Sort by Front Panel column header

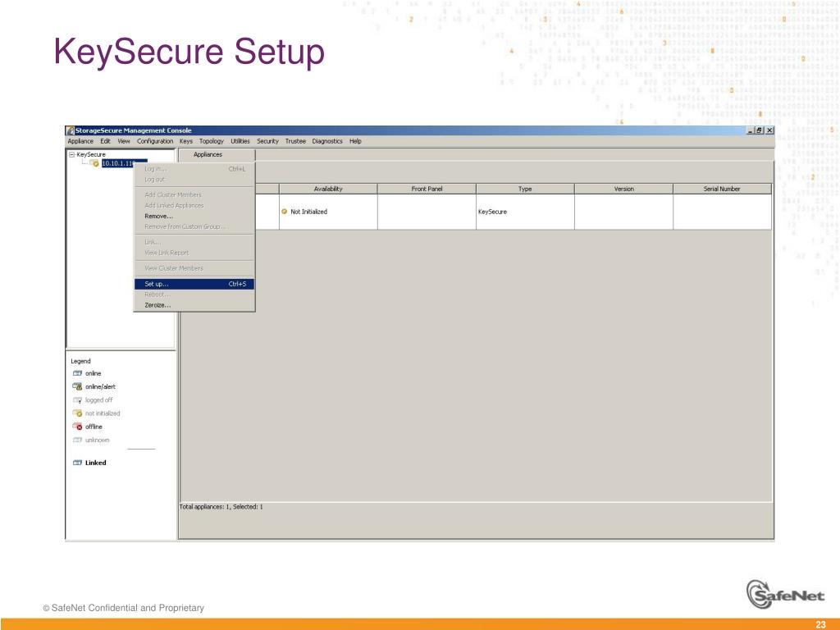[427, 189]
